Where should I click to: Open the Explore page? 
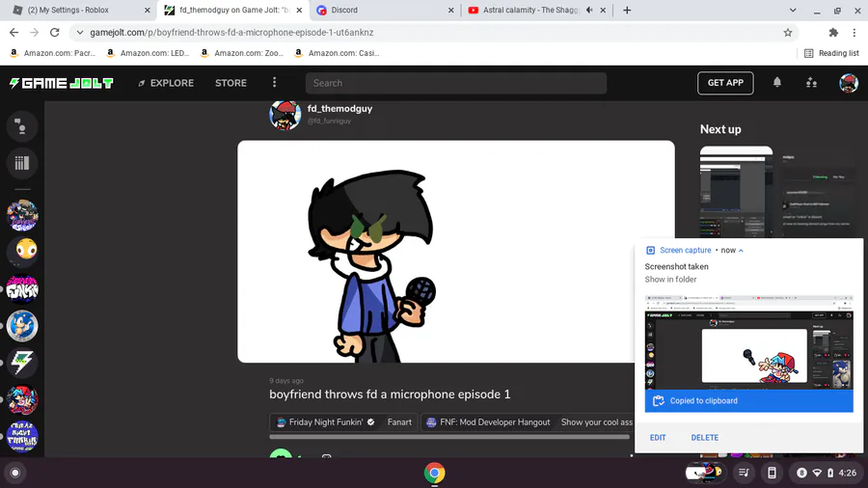[166, 83]
